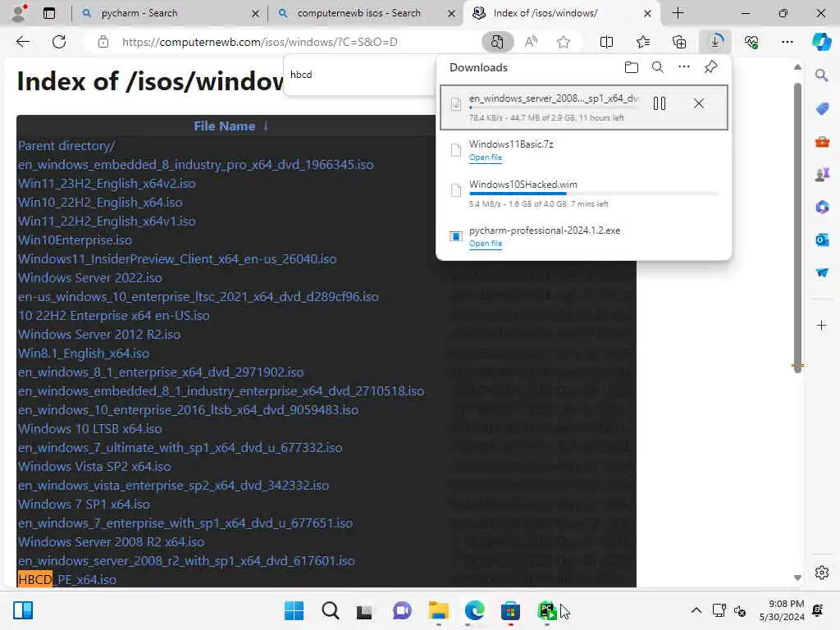This screenshot has width=840, height=630.
Task: Open Collections icon
Action: [x=679, y=42]
